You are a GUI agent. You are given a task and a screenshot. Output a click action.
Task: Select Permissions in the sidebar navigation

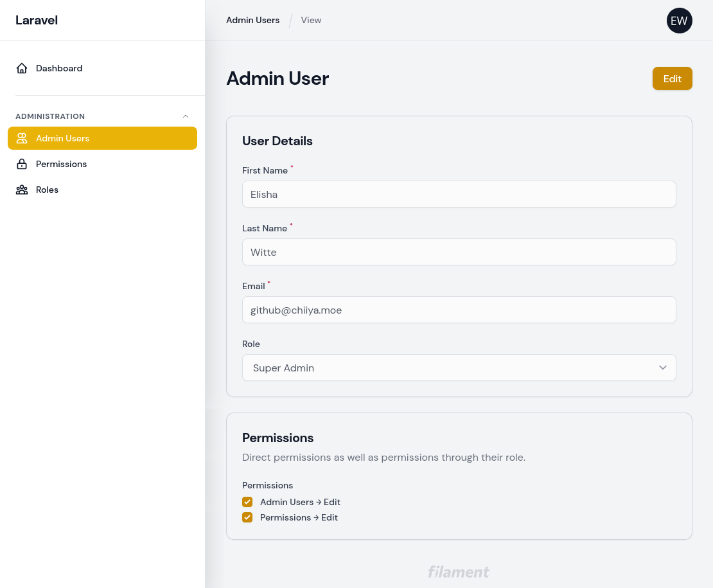(x=61, y=164)
